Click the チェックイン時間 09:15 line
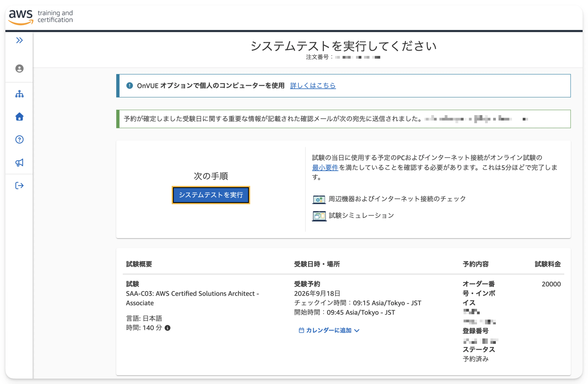This screenshot has height=384, width=588. pyautogui.click(x=358, y=303)
